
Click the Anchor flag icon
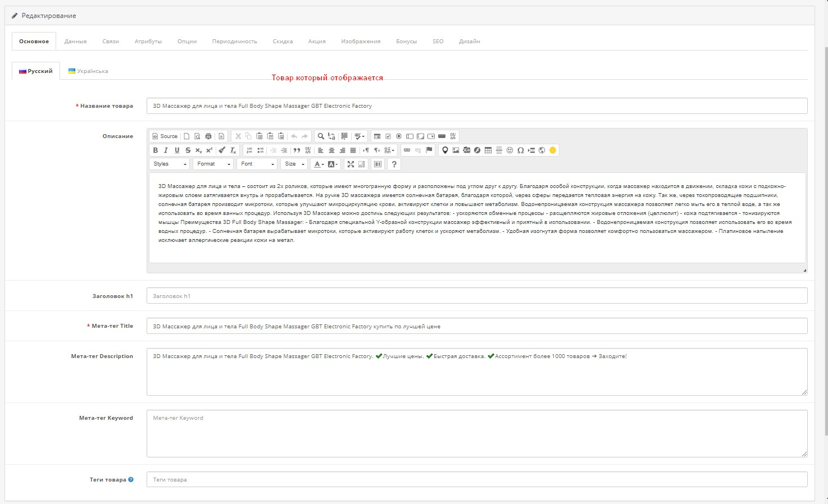click(x=429, y=150)
